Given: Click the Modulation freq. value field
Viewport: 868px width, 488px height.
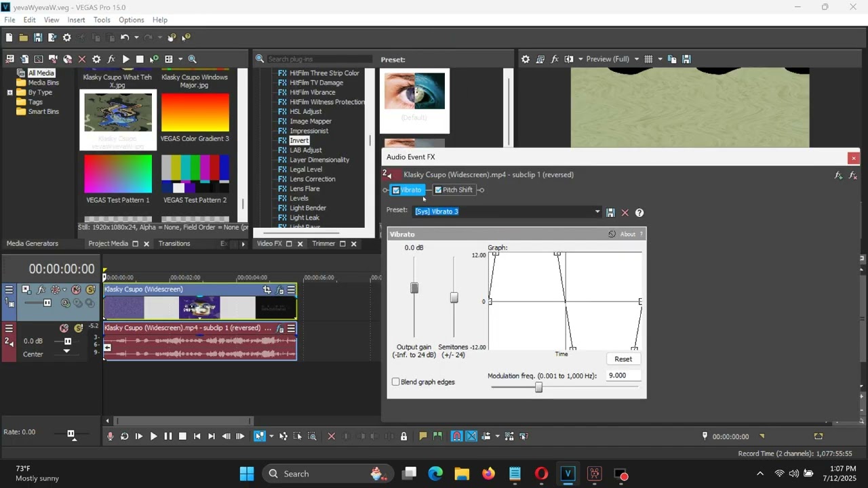Looking at the screenshot, I should tap(623, 375).
